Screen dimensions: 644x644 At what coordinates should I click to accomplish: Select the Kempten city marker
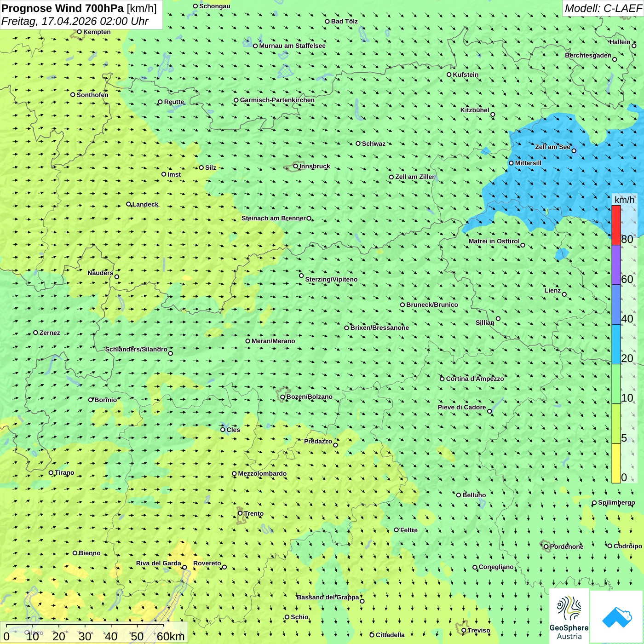(x=79, y=32)
